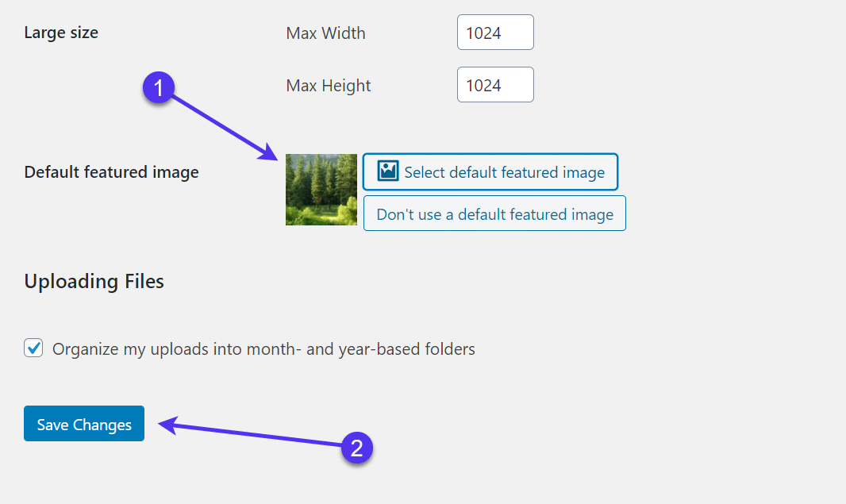Viewport: 846px width, 504px height.
Task: Click the forest default featured image thumbnail
Action: pos(321,190)
